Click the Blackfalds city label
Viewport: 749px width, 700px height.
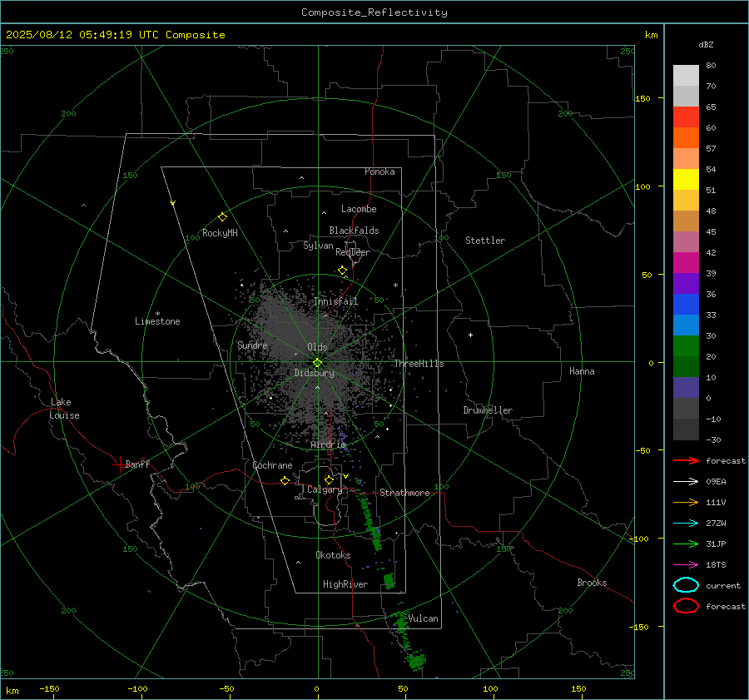(x=354, y=231)
